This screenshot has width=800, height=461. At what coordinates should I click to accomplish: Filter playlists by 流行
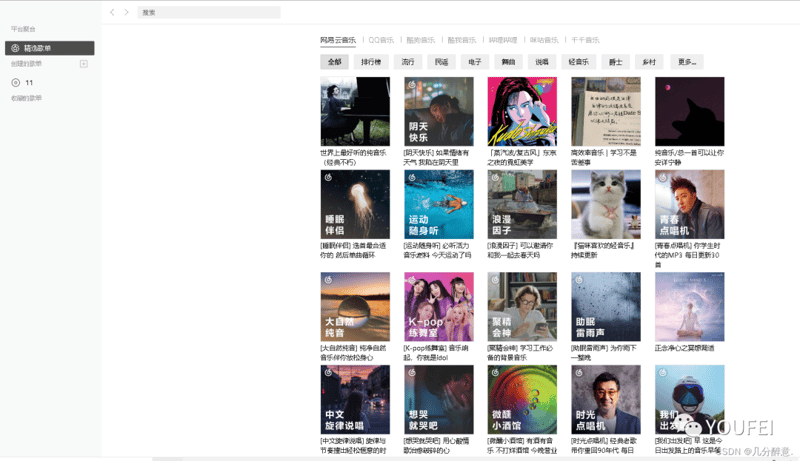coord(408,62)
